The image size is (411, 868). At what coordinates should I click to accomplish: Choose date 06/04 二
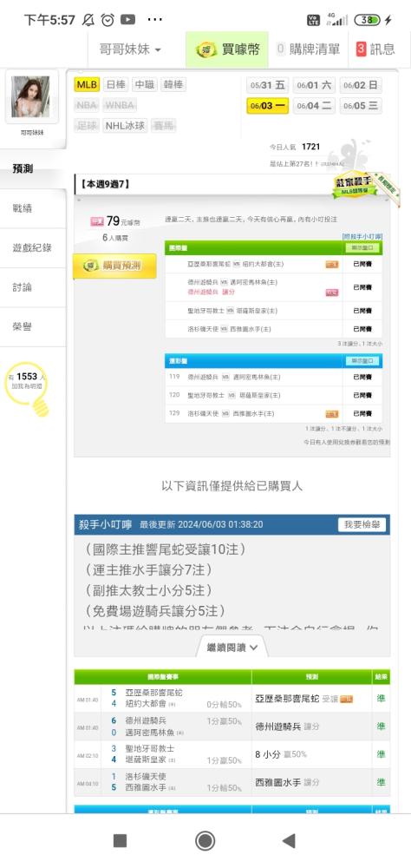[x=314, y=106]
